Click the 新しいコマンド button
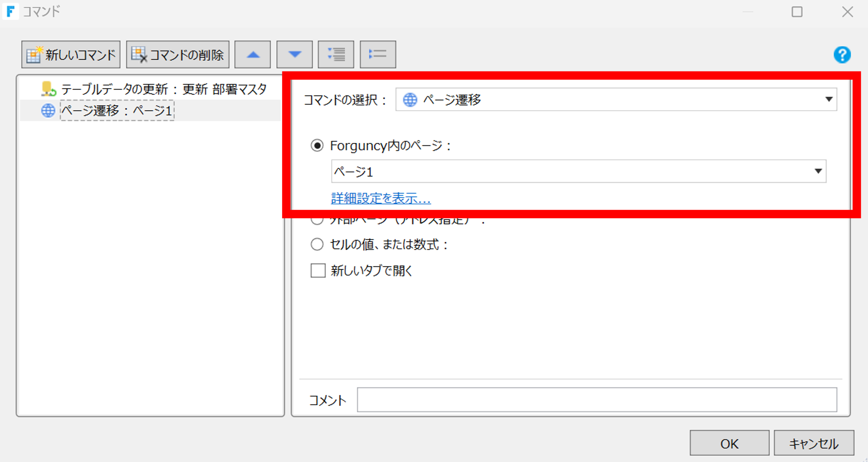This screenshot has width=868, height=462. point(71,55)
